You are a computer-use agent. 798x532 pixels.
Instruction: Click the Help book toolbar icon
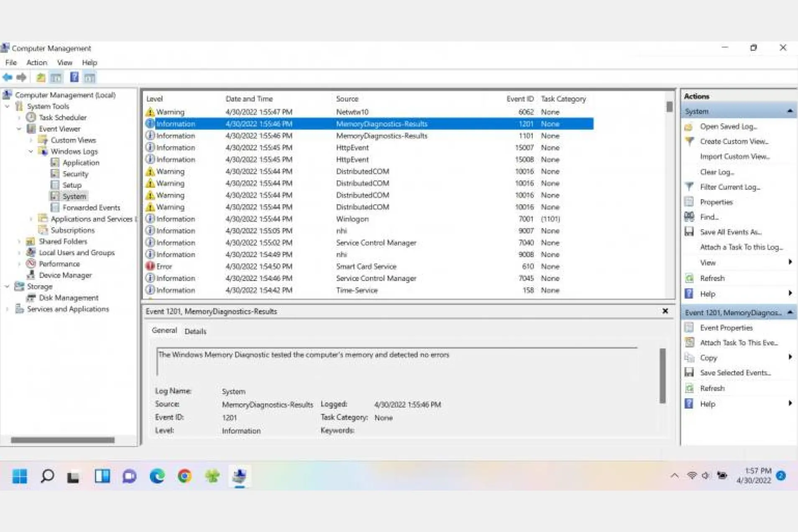74,77
